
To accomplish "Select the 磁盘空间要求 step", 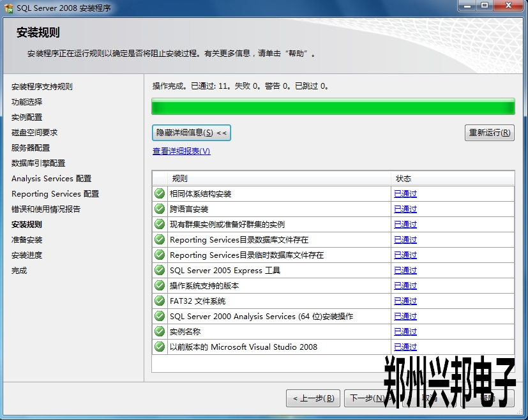I will point(34,133).
